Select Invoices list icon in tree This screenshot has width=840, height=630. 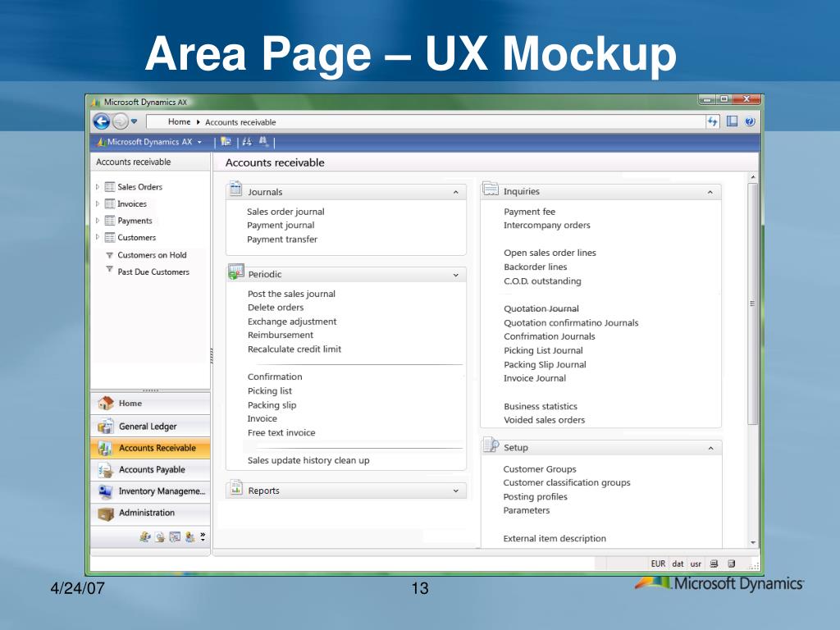[110, 203]
